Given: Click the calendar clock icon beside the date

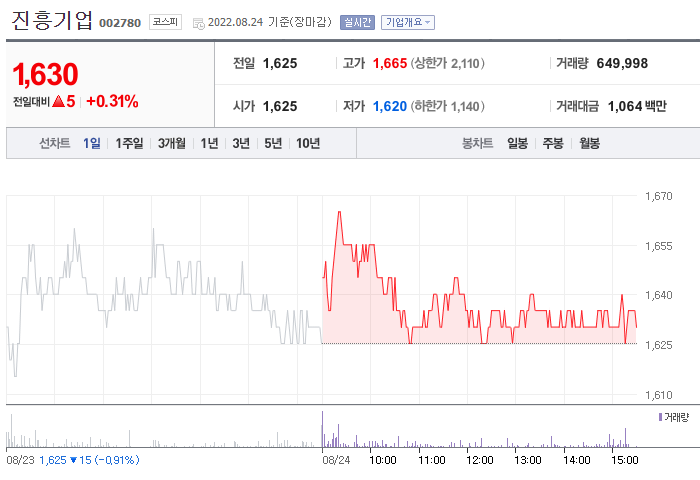Looking at the screenshot, I should [x=199, y=24].
